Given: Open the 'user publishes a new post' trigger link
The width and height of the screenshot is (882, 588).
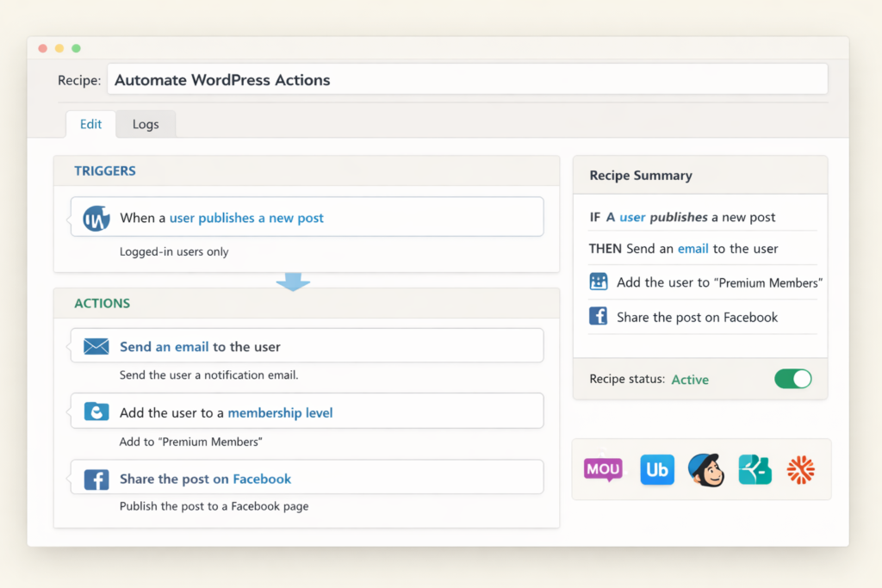Looking at the screenshot, I should coord(246,218).
